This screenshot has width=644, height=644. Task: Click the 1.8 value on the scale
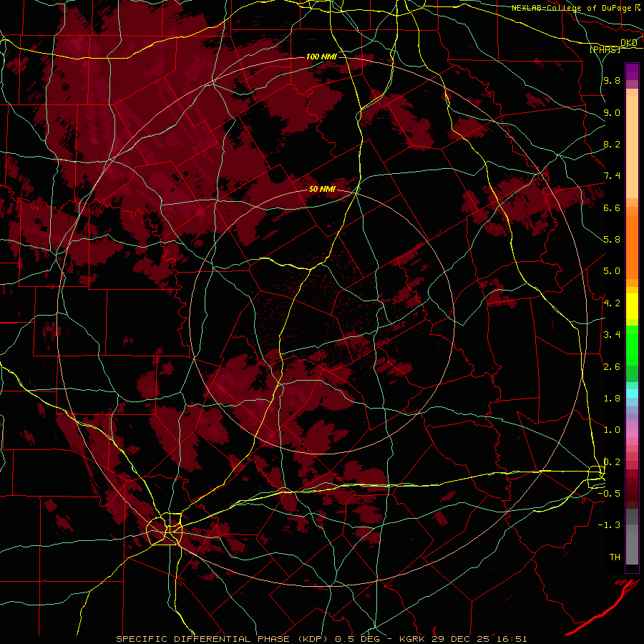point(612,399)
